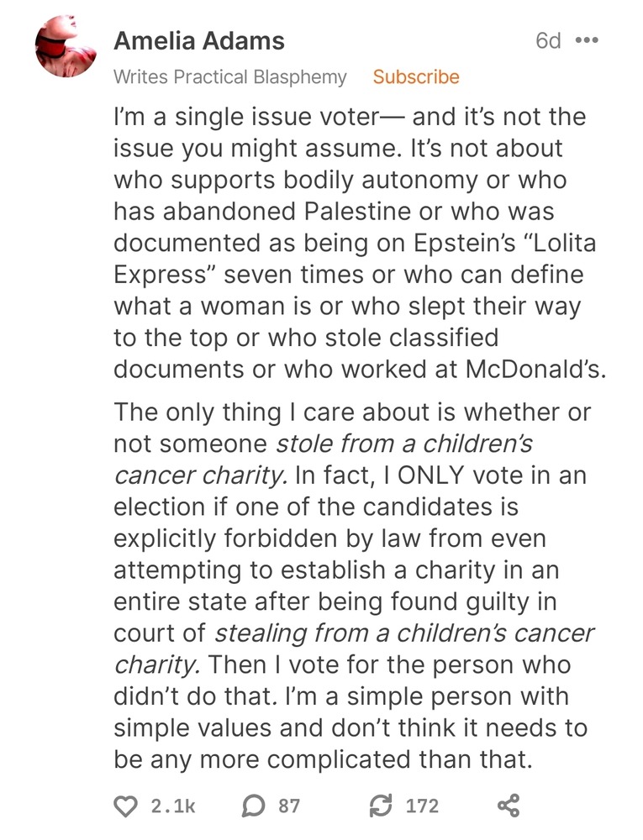Screen dimensions: 643x840
Task: Click the closing line "be any more complicated than that"
Action: click(x=323, y=759)
